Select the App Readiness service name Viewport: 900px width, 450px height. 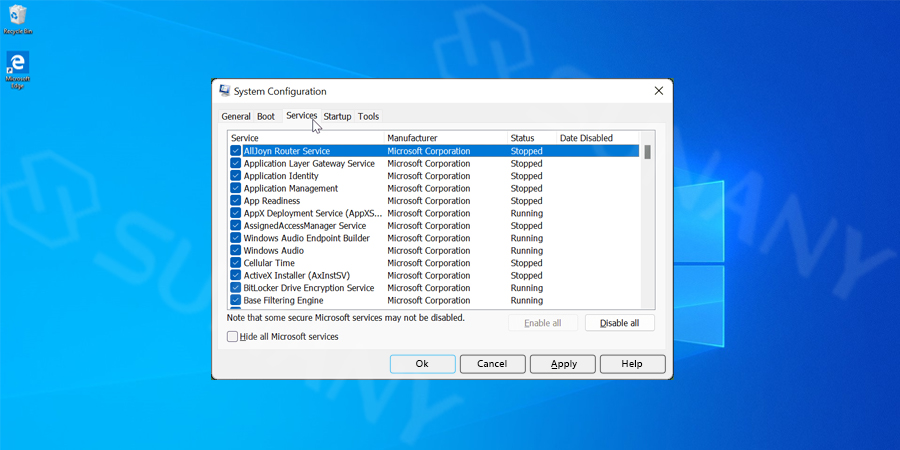point(271,201)
